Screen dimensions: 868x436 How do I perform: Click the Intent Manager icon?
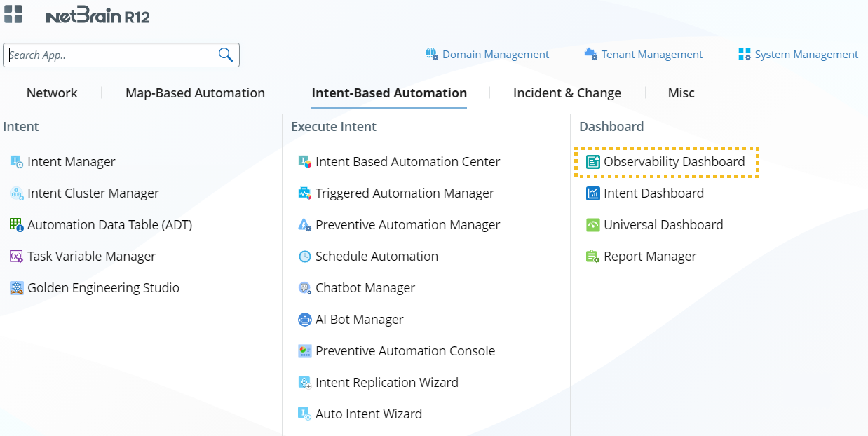coord(16,162)
